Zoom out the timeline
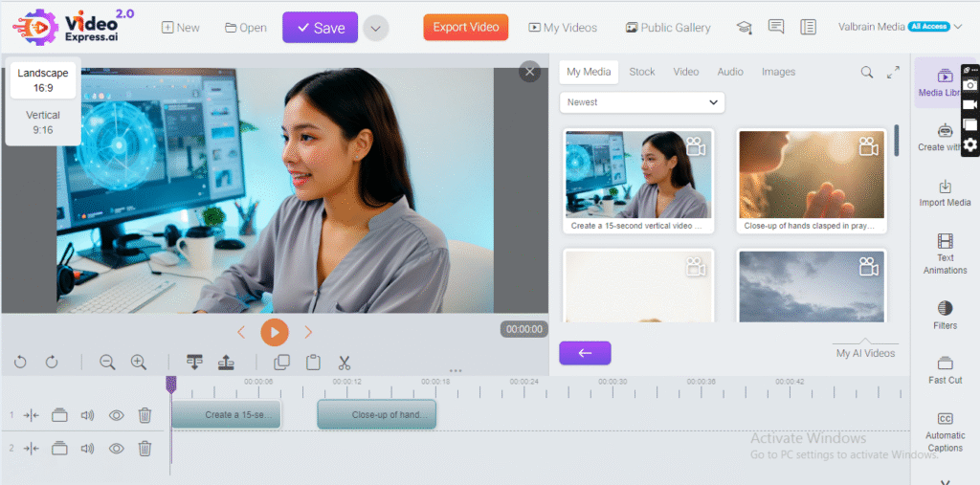 point(107,362)
